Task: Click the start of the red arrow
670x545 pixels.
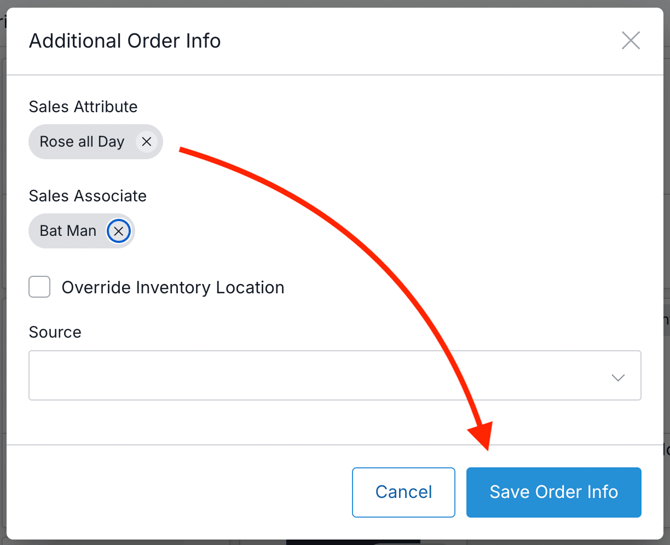Action: 182,150
